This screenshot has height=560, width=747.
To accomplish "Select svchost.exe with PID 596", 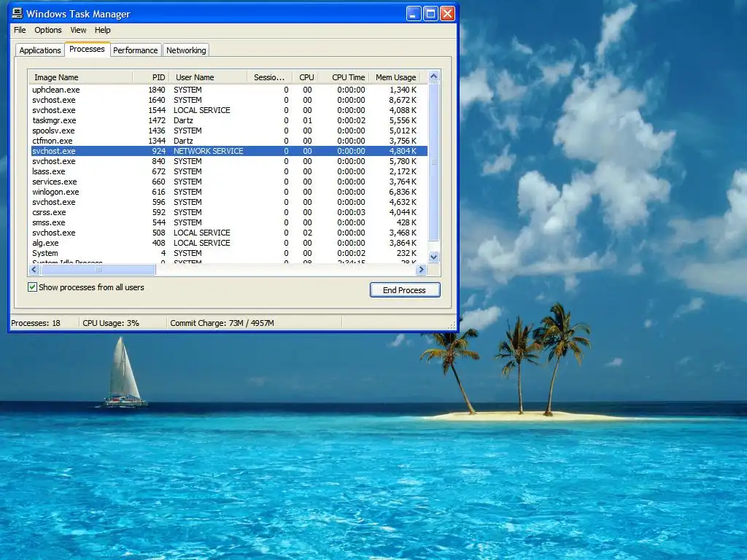I will click(228, 203).
